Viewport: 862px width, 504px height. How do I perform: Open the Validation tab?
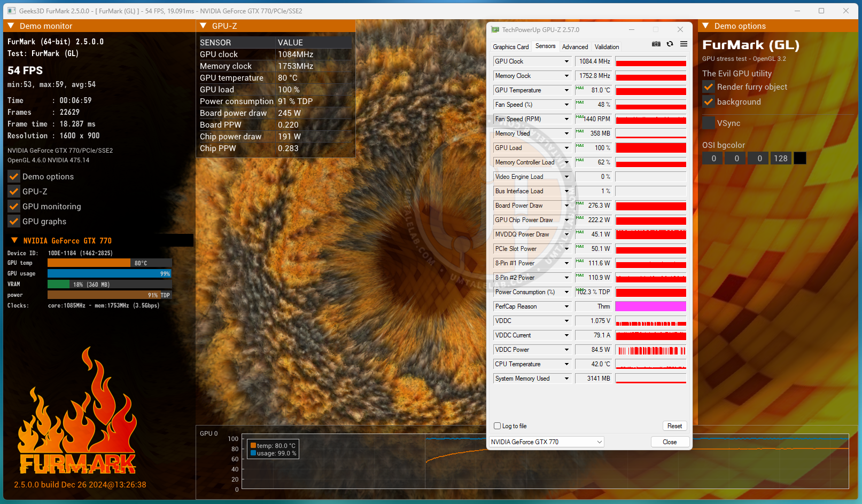click(607, 47)
